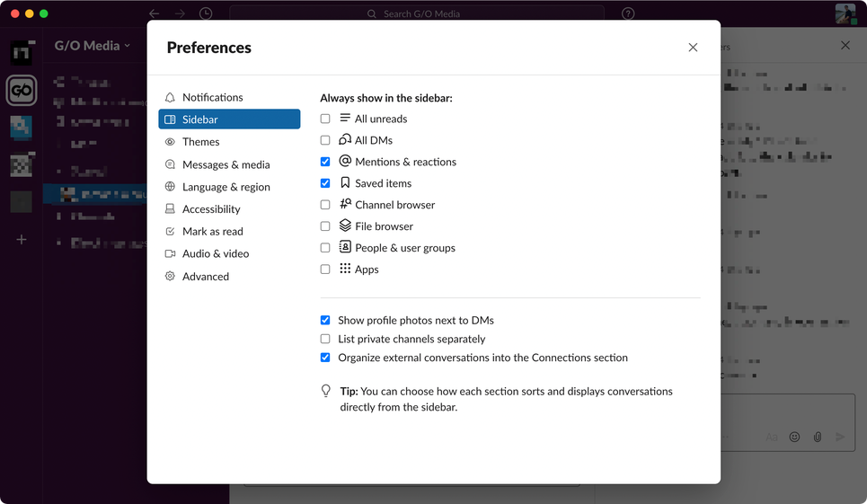Open the emoji picker smiley icon

(x=794, y=437)
